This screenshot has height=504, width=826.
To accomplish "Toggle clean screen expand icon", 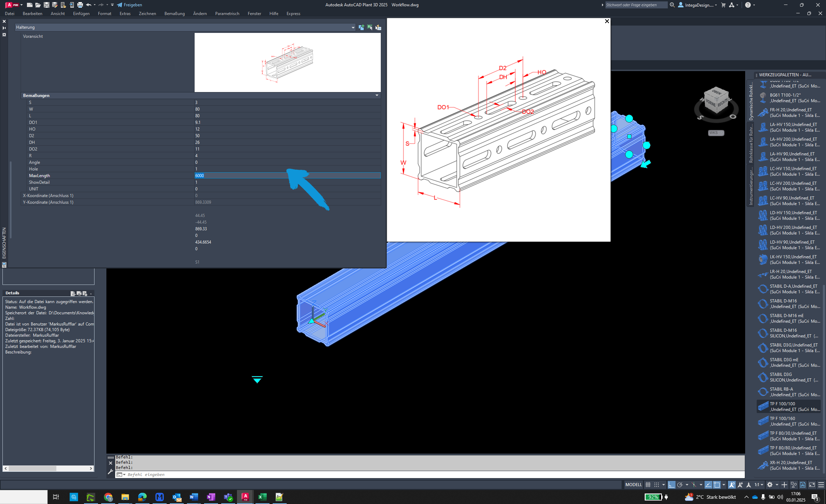I will [812, 485].
